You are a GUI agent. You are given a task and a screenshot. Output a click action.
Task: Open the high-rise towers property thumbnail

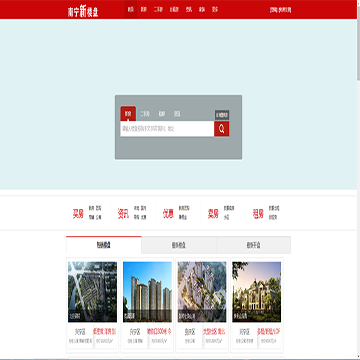click(147, 292)
